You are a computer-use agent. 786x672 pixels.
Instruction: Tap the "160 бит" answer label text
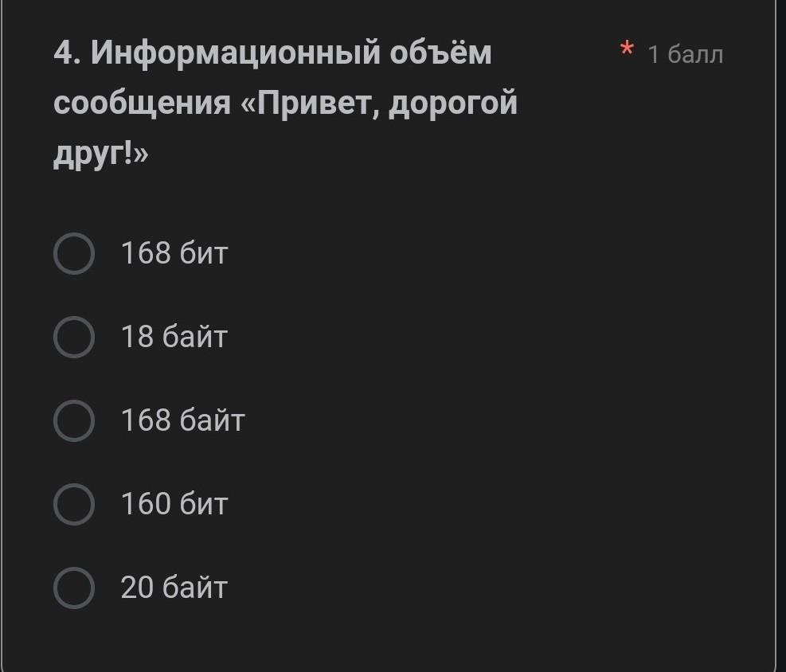174,504
